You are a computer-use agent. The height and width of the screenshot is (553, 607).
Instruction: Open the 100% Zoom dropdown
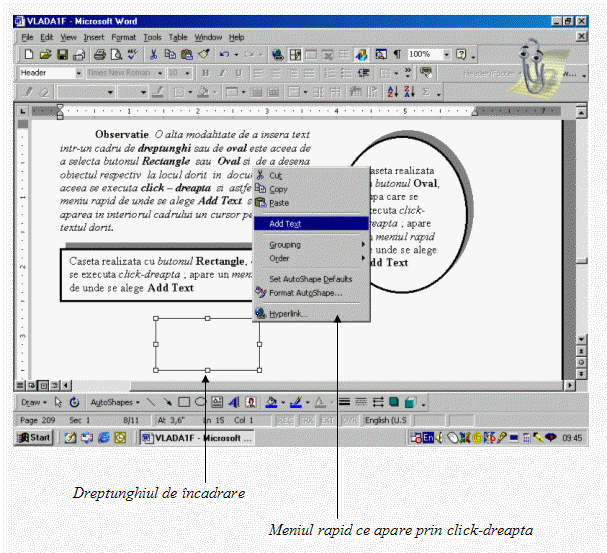(x=447, y=55)
